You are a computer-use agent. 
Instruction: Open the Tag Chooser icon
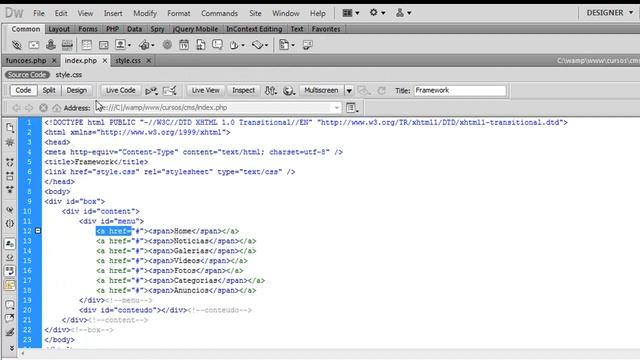308,45
